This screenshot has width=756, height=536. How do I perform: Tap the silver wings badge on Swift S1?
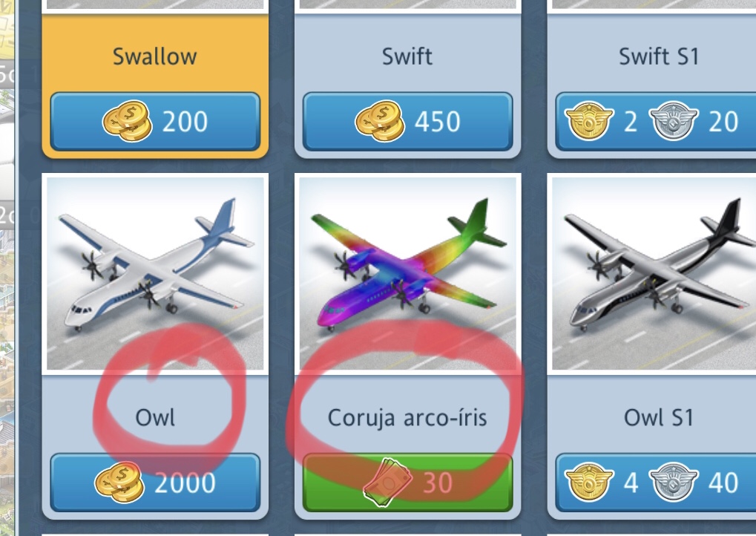[x=673, y=120]
